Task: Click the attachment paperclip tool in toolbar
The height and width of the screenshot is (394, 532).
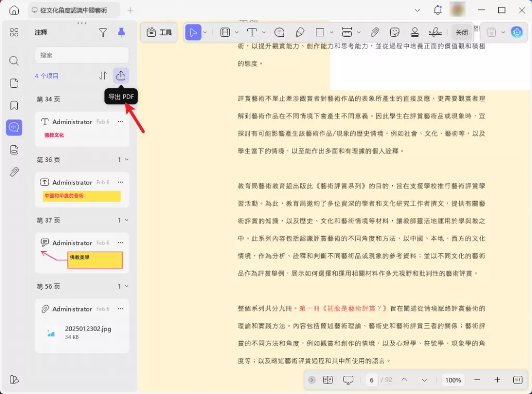Action: point(375,32)
